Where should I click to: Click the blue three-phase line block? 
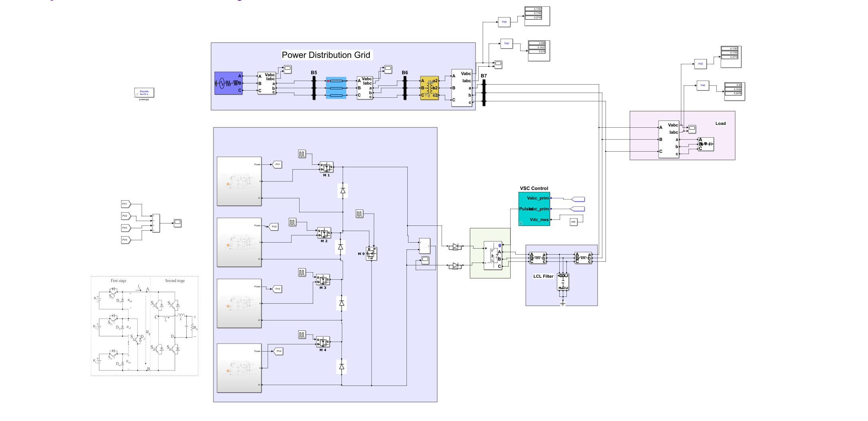(x=336, y=88)
